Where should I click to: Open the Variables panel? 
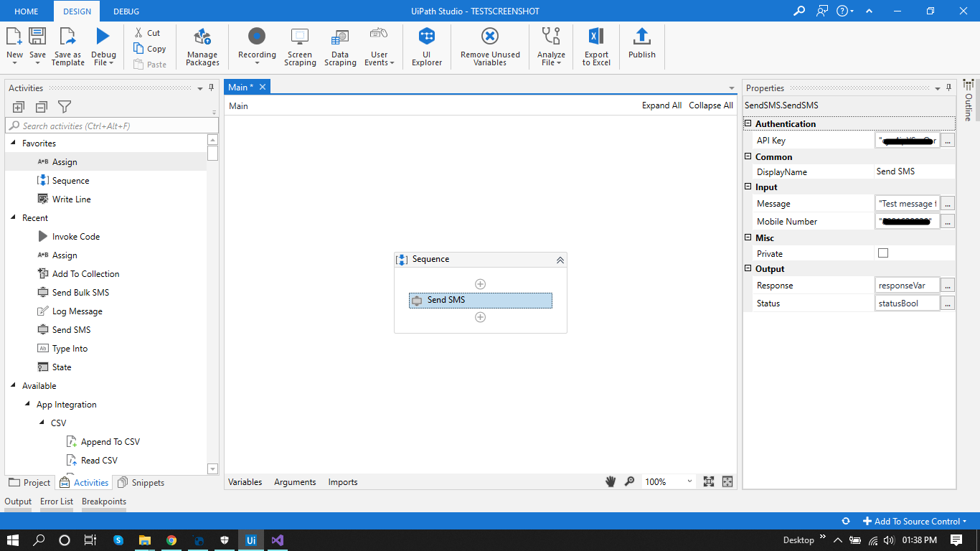coord(245,482)
